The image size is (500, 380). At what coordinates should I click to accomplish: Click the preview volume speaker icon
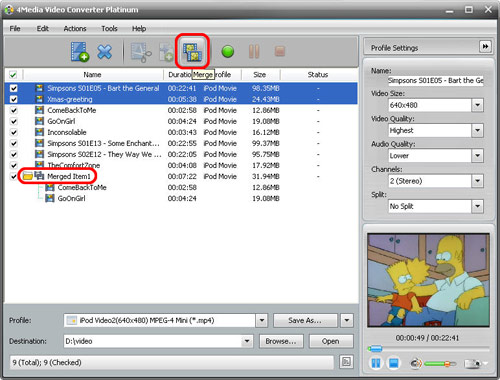point(416,363)
